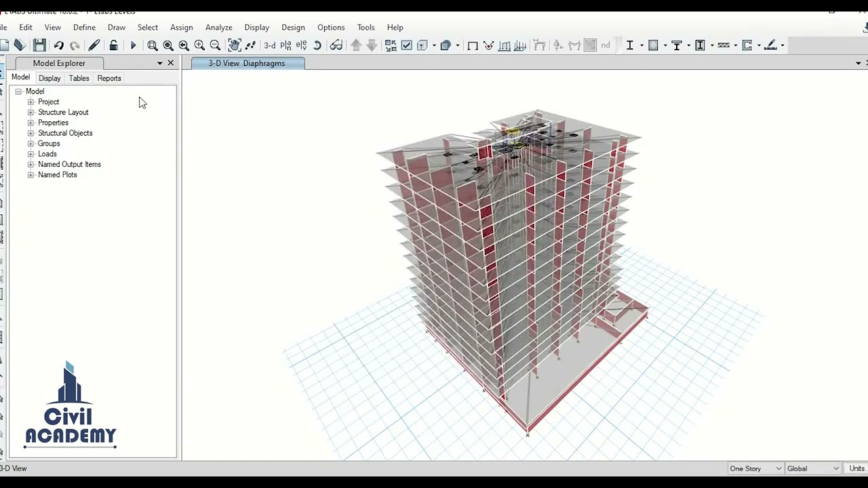Open the frame section I-beam dropdown arrow
The height and width of the screenshot is (488, 868).
coord(642,45)
